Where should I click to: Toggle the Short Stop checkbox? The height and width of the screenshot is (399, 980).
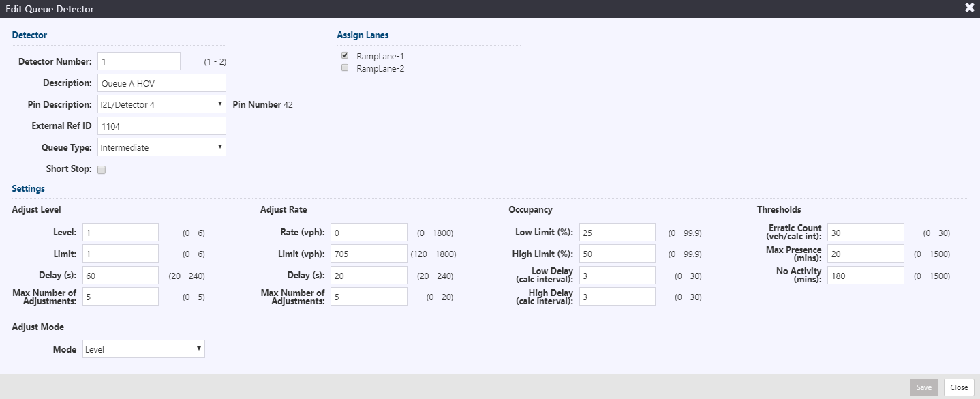tap(102, 169)
